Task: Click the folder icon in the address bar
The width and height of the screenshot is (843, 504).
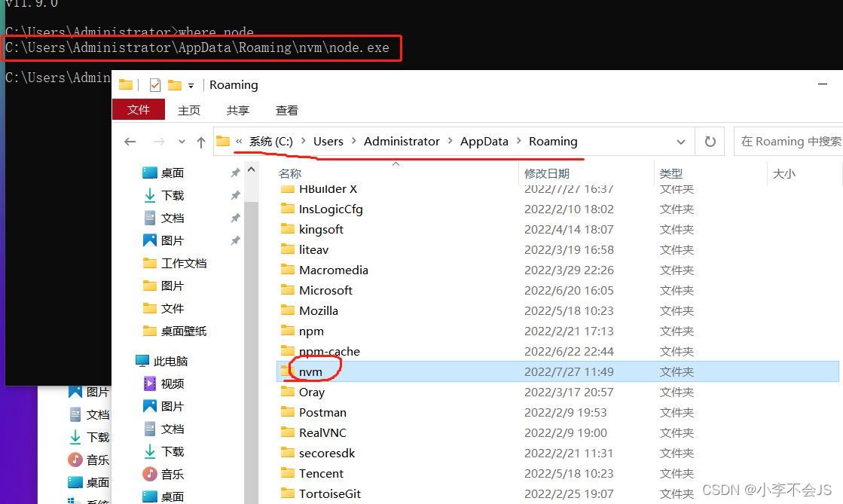Action: [222, 141]
